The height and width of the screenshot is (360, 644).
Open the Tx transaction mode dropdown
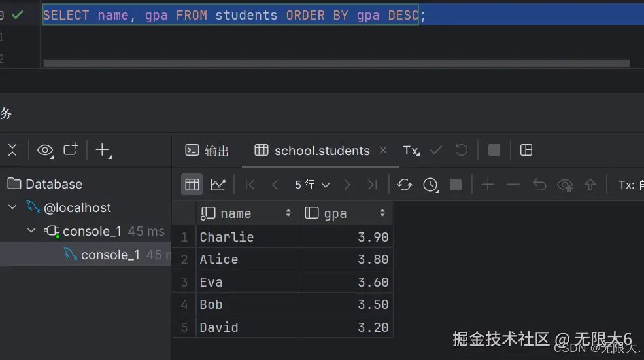pyautogui.click(x=411, y=151)
